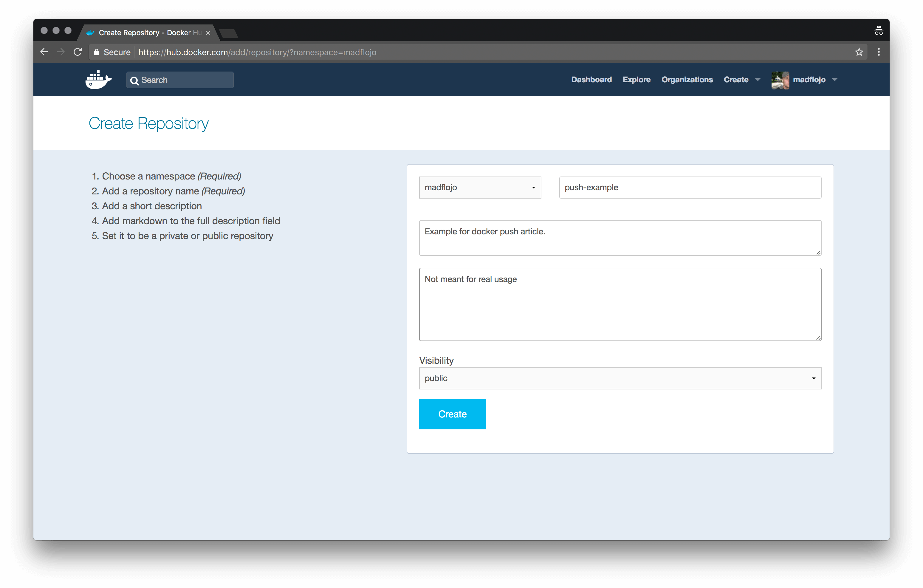
Task: Click the text 'Choose a namespace (Required)'
Action: tap(171, 176)
